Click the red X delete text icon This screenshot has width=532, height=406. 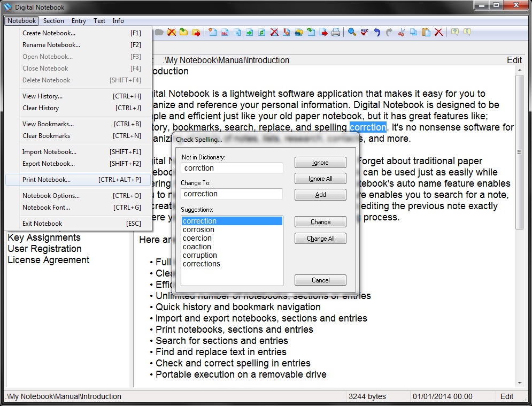[438, 32]
